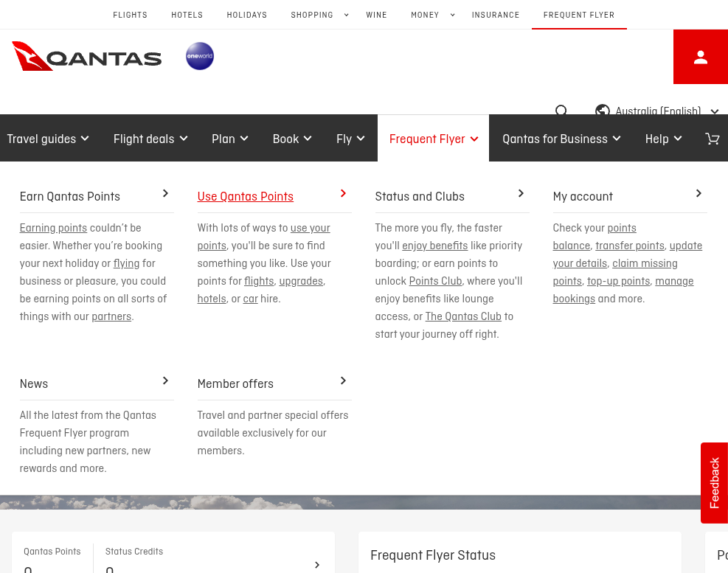728x573 pixels.
Task: Open Money in top bar
Action: pyautogui.click(x=425, y=15)
